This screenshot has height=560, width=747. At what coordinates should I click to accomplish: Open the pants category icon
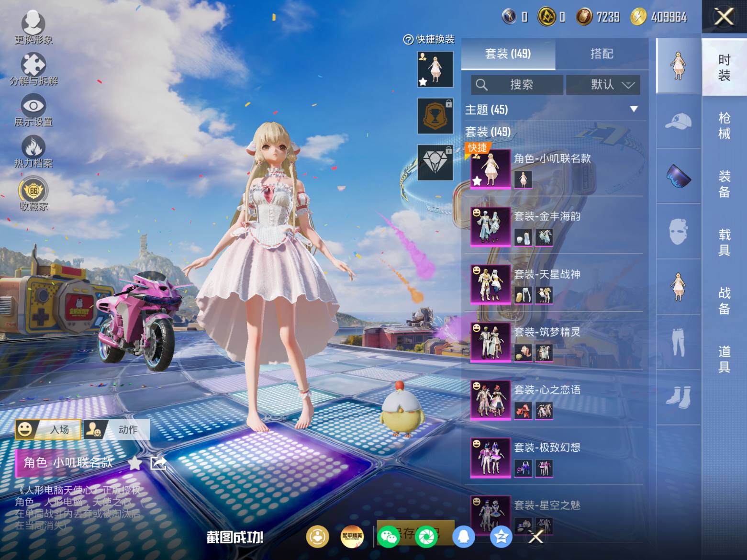coord(678,342)
